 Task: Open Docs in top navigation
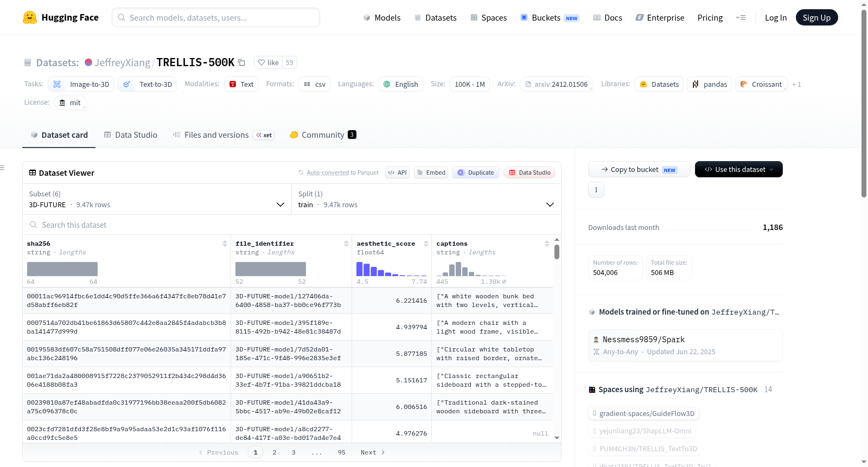coord(608,18)
